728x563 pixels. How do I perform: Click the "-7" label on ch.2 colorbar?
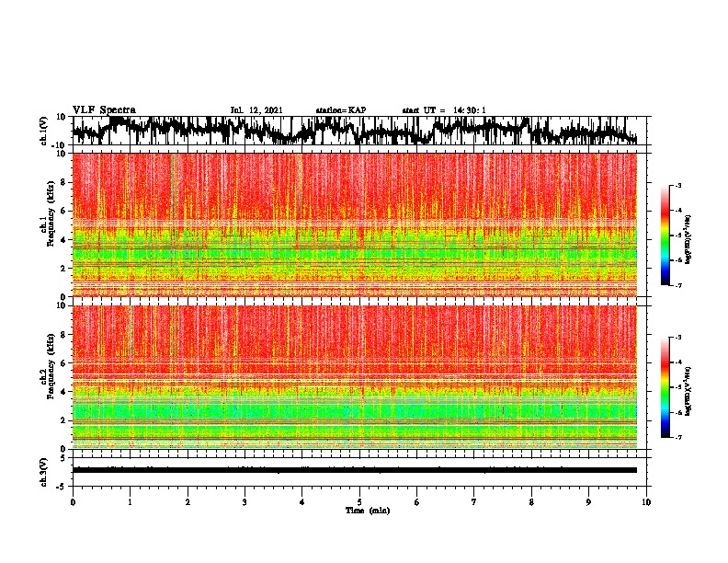point(678,437)
